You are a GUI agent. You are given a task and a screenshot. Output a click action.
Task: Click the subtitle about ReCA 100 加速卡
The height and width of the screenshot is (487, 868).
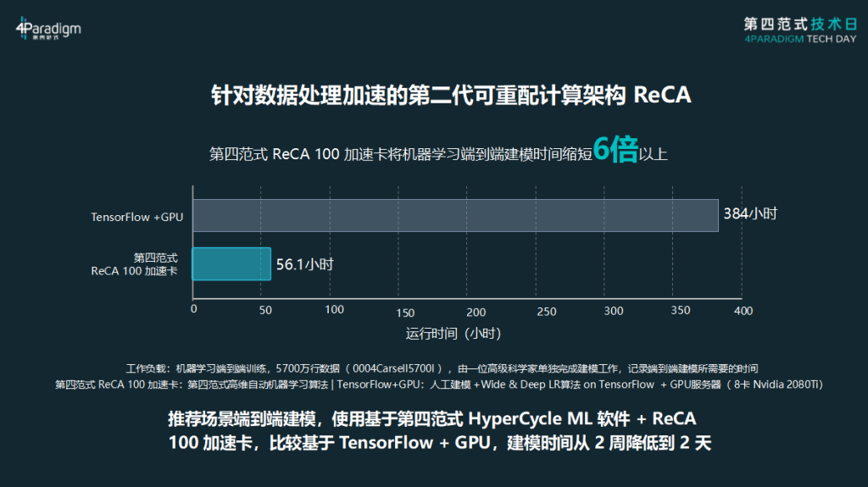438,152
